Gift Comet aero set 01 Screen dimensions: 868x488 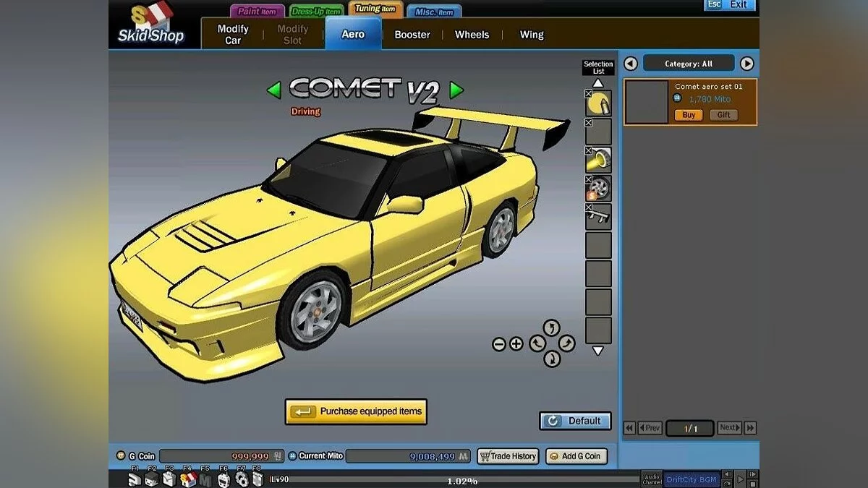point(723,115)
